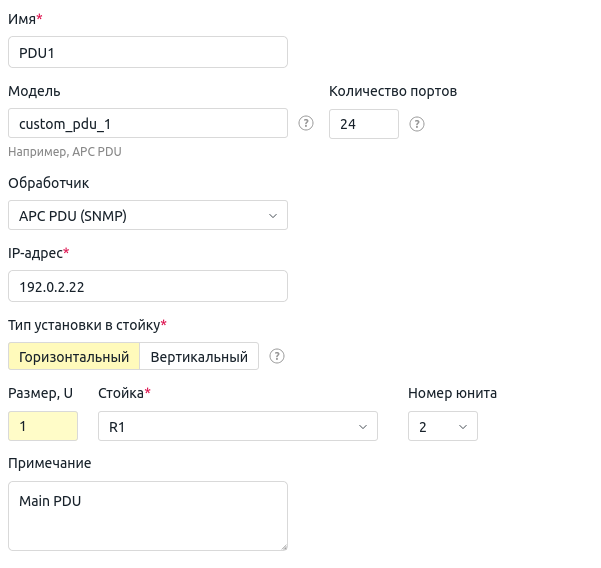Switch mounting type to Вертикальный

coord(199,356)
